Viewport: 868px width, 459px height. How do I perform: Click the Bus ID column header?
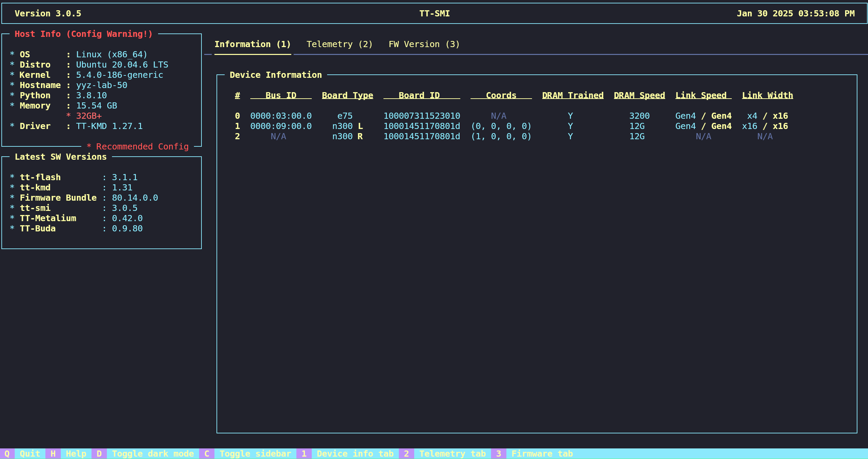[281, 96]
